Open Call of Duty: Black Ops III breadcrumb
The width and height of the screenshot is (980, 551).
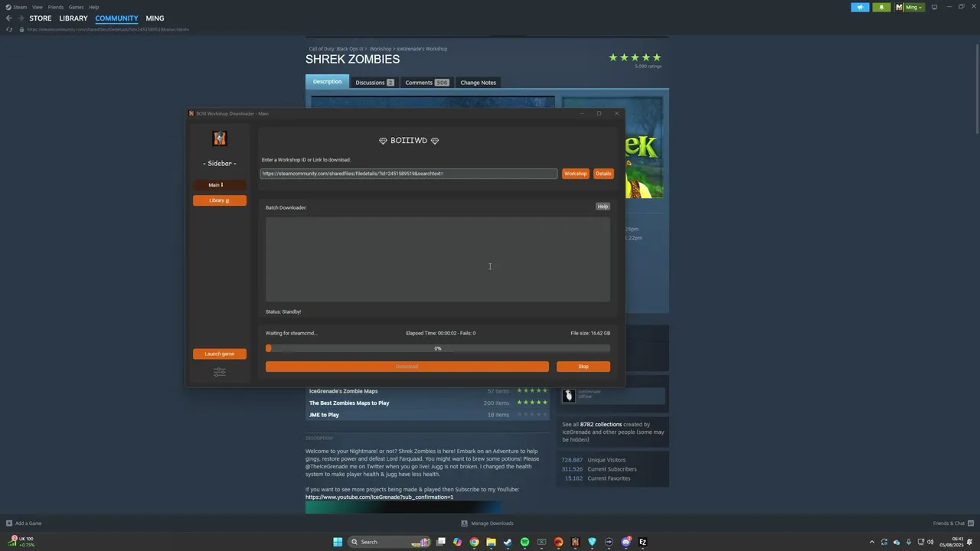click(336, 49)
